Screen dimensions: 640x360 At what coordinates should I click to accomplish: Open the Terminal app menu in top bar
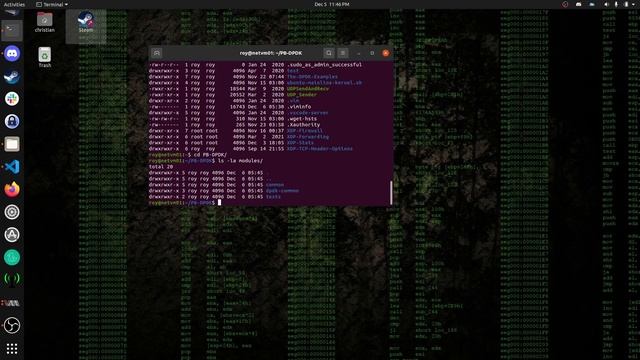click(52, 4)
